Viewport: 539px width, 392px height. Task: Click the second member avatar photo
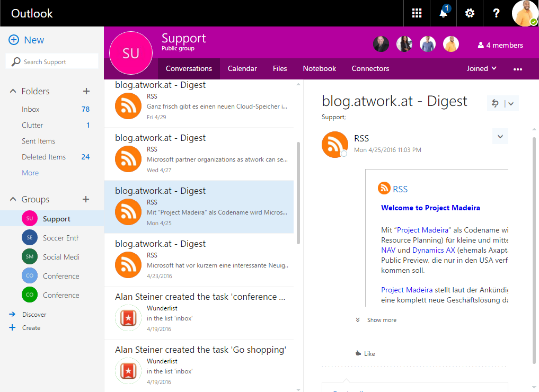(x=404, y=44)
